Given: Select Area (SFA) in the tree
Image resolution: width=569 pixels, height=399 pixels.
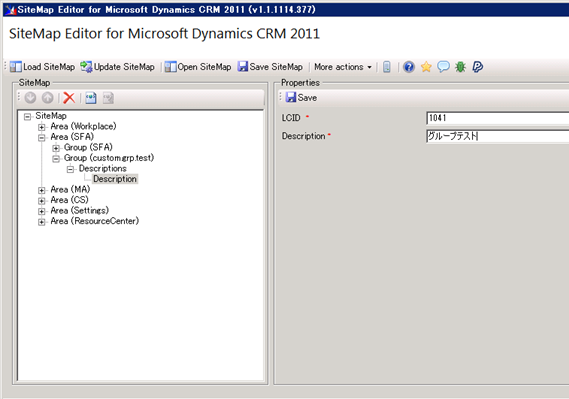Looking at the screenshot, I should [72, 137].
